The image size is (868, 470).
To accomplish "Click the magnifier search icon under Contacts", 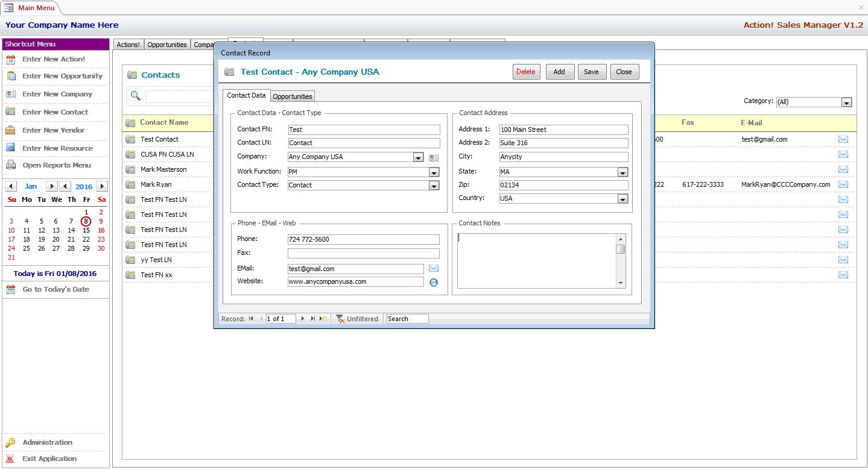I will coord(136,96).
